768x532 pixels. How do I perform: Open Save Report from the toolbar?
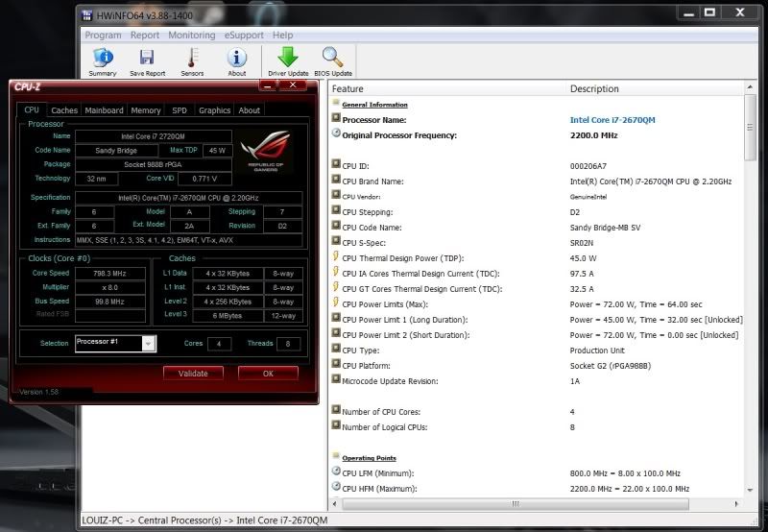(147, 60)
